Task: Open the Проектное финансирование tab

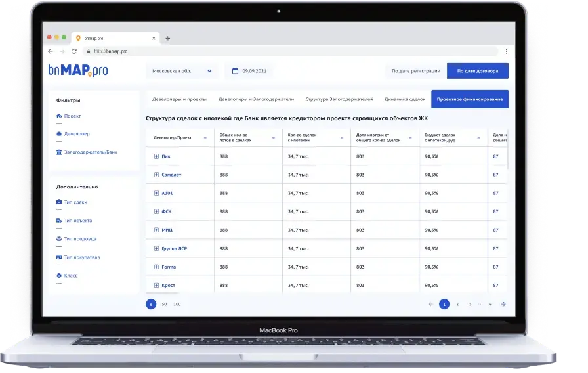Action: coord(470,99)
